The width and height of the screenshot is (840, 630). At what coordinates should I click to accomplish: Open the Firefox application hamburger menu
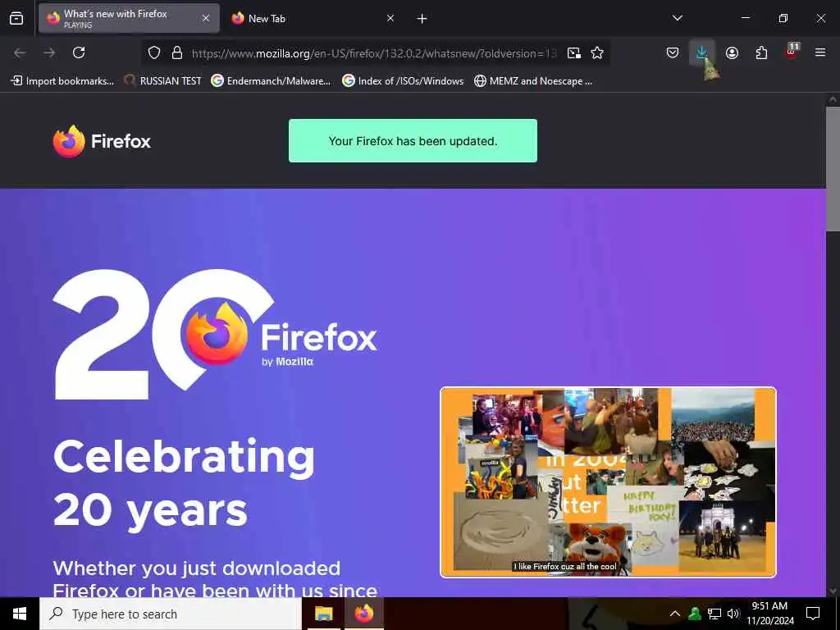(x=820, y=52)
